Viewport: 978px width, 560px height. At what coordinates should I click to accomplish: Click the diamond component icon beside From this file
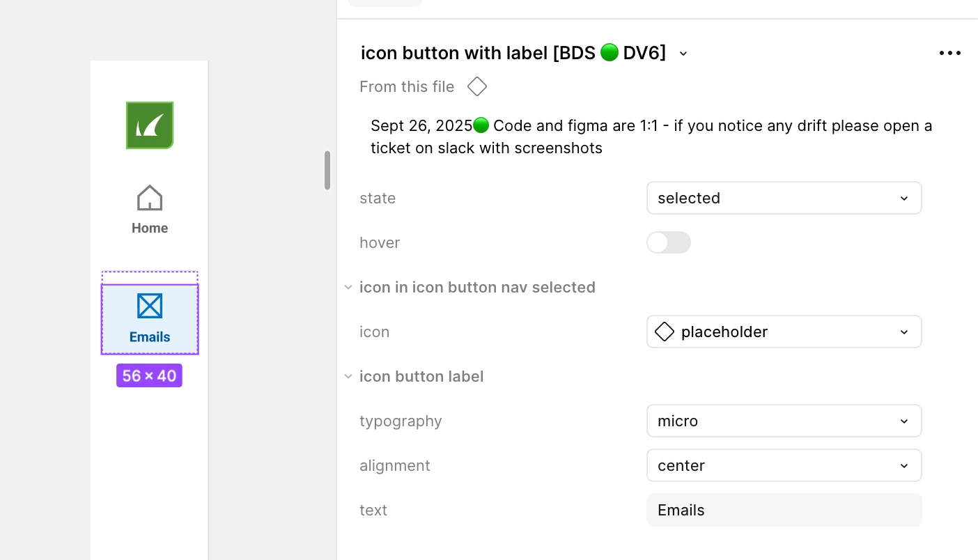pos(477,87)
